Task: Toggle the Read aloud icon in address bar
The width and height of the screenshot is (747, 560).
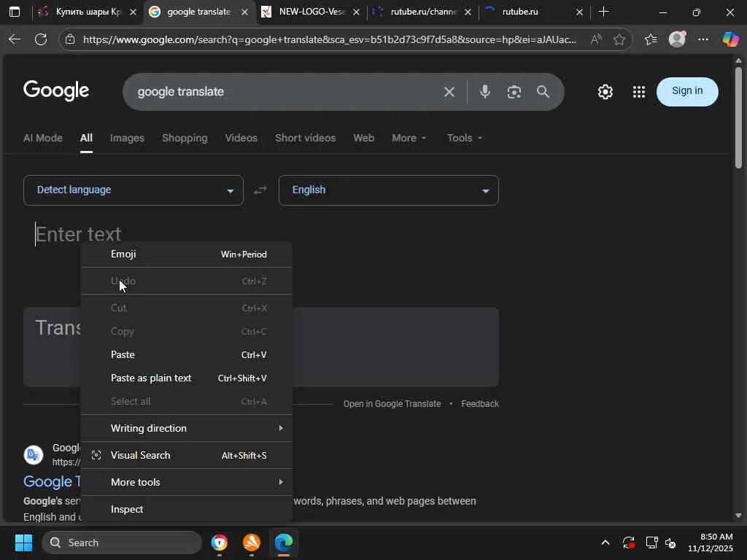Action: (x=596, y=39)
